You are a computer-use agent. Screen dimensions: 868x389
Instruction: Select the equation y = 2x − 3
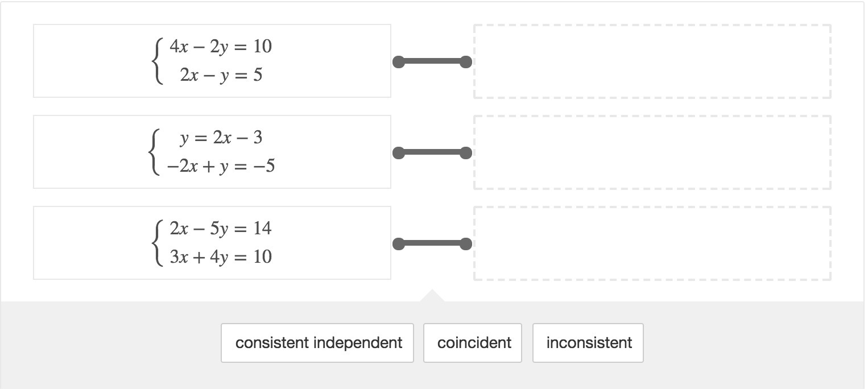pyautogui.click(x=221, y=138)
